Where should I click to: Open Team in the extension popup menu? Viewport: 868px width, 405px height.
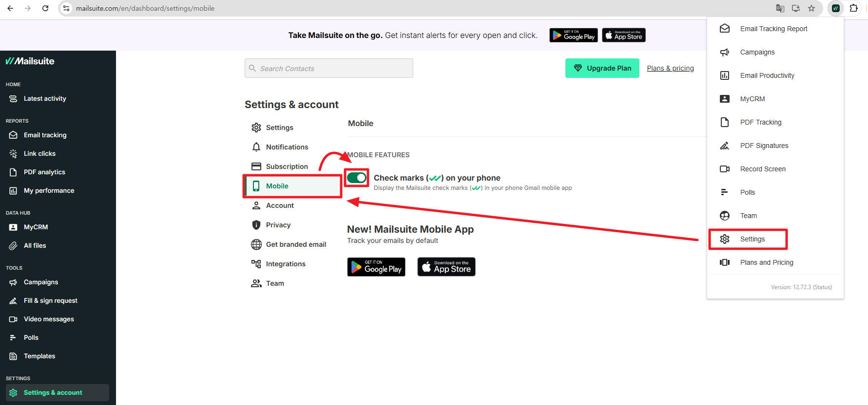pyautogui.click(x=775, y=216)
